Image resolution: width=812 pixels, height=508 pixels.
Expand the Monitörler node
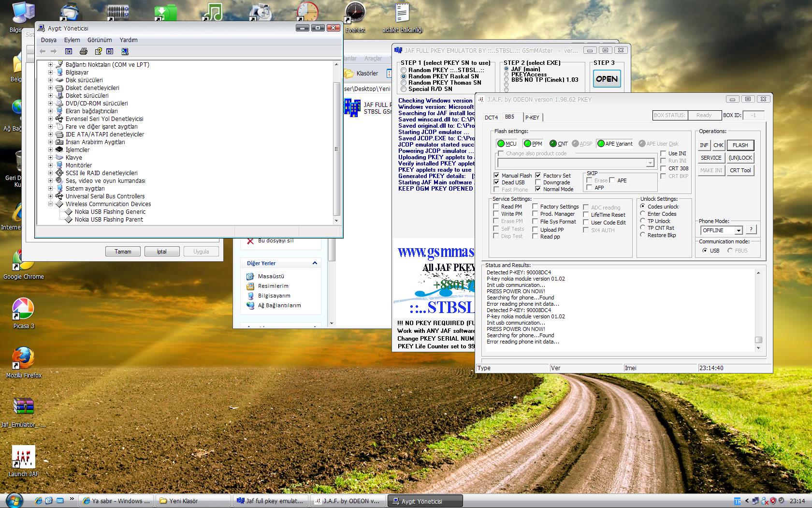coord(50,165)
